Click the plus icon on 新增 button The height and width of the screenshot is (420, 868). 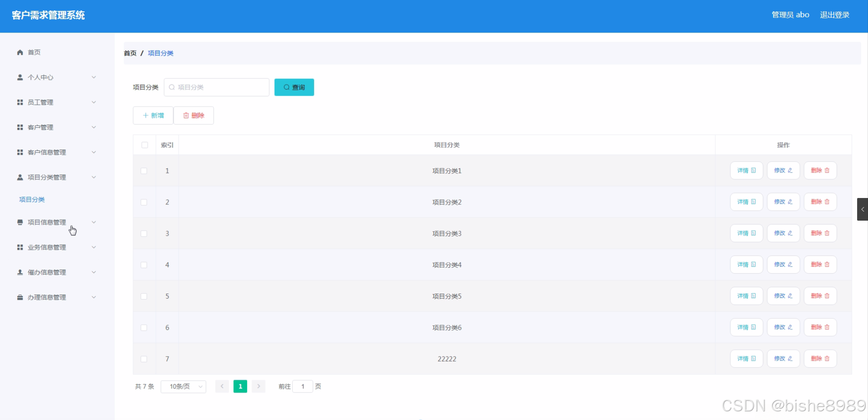click(x=145, y=116)
